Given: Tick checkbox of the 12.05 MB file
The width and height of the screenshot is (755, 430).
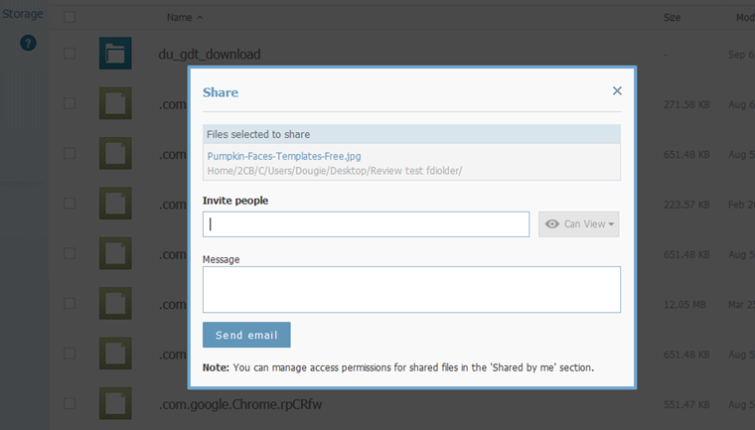Looking at the screenshot, I should (x=69, y=303).
